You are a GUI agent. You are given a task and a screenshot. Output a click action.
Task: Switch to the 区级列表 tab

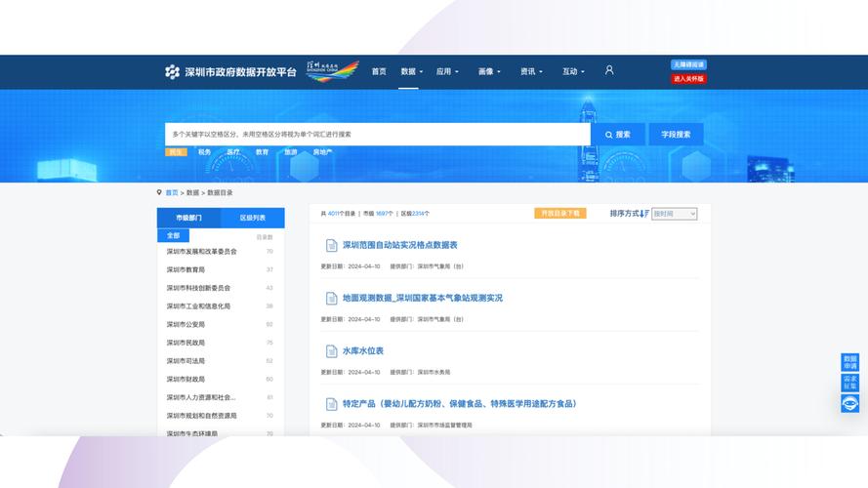[253, 218]
